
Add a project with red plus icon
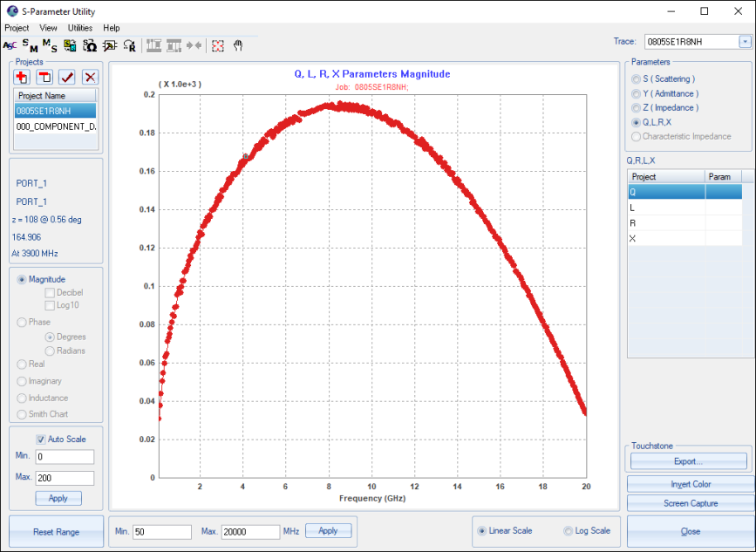(23, 78)
